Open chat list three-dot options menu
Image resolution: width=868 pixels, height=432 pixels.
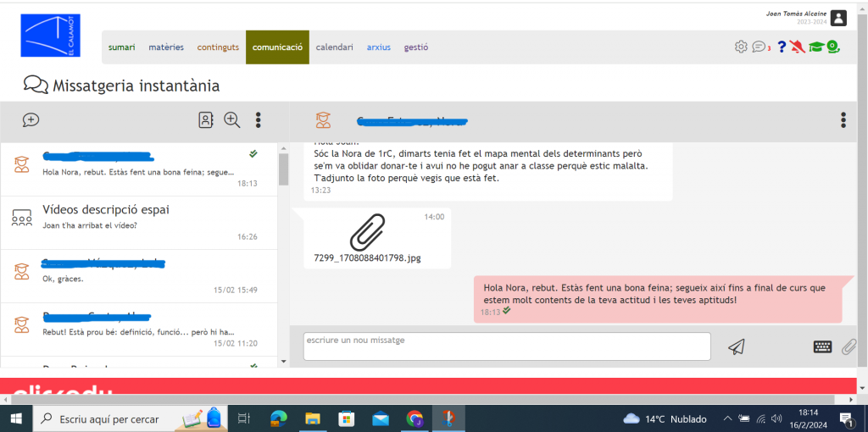pyautogui.click(x=259, y=120)
